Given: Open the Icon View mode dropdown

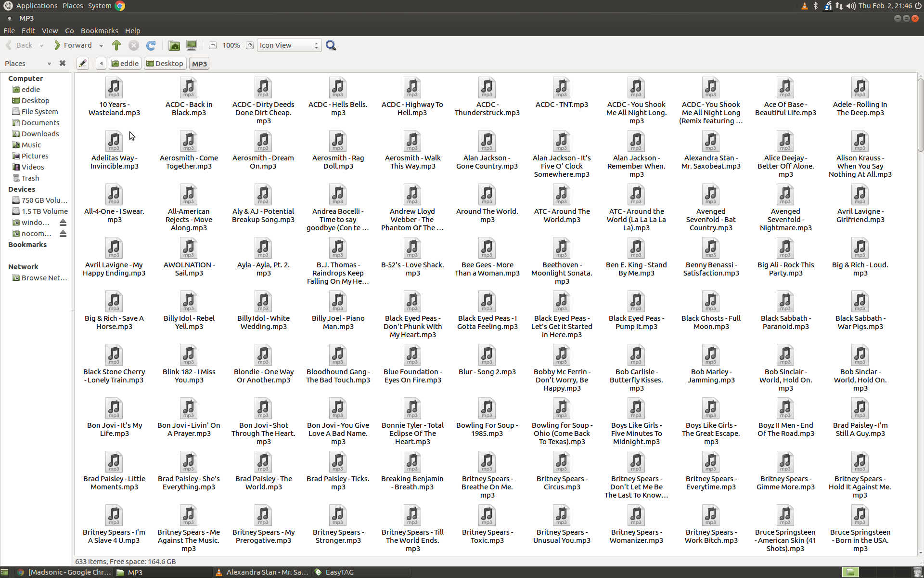Looking at the screenshot, I should 289,45.
